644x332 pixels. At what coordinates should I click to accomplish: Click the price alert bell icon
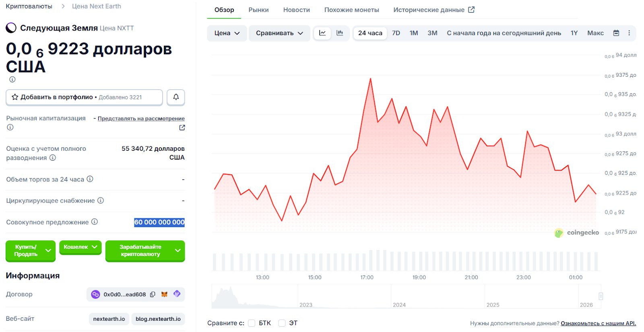[176, 97]
